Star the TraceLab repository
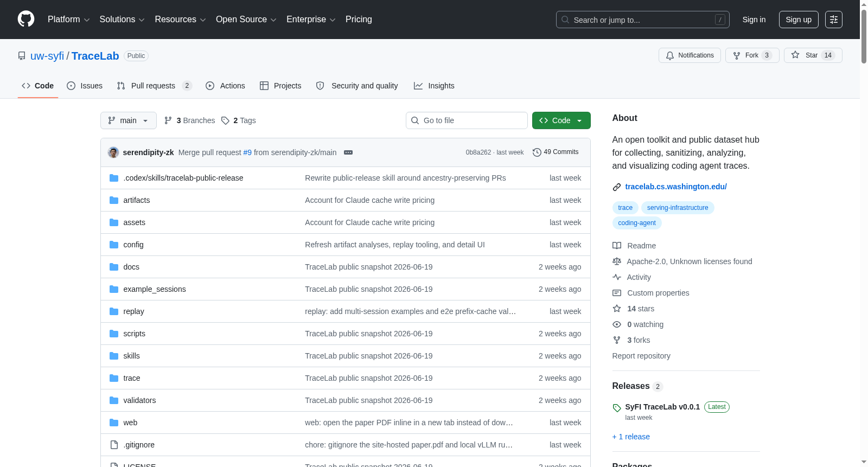This screenshot has width=868, height=467. (813, 55)
